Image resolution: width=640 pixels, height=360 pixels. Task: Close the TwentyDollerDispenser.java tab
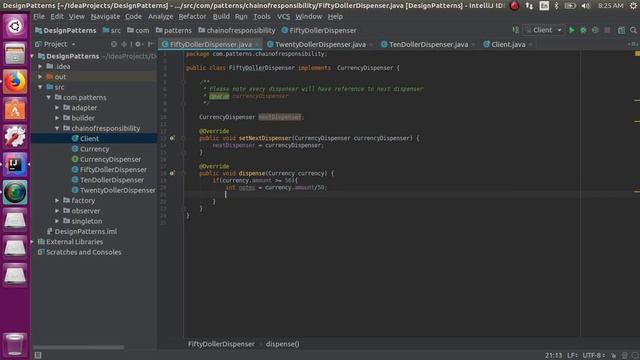[x=371, y=44]
